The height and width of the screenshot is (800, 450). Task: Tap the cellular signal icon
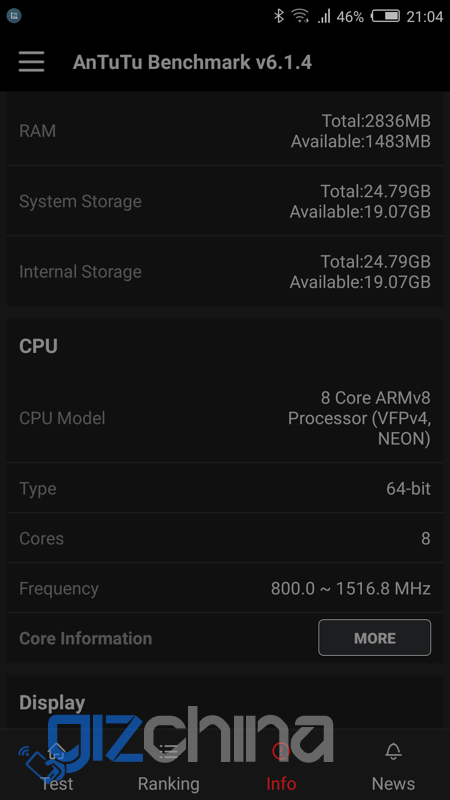click(x=324, y=17)
